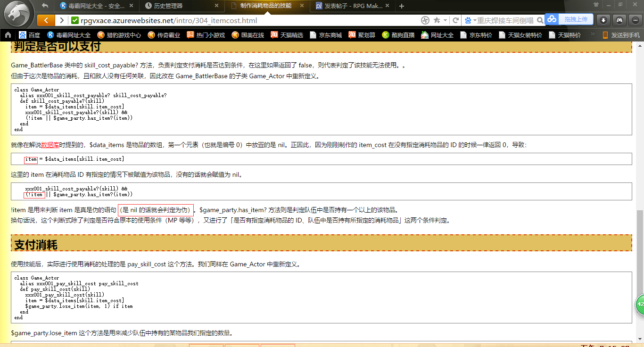Click the 拖拽上传 cloud upload button

pyautogui.click(x=570, y=19)
